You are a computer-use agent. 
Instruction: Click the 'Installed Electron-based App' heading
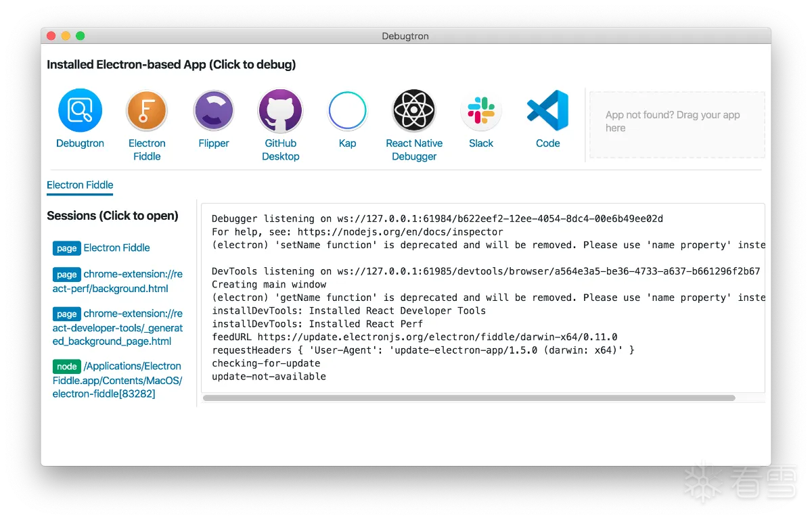click(x=171, y=65)
